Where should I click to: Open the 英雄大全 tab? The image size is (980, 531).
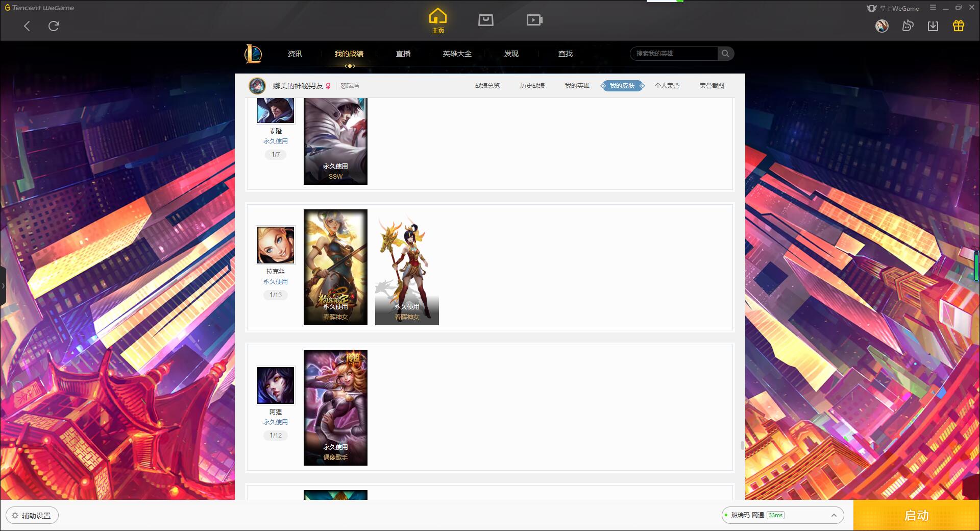(x=457, y=54)
